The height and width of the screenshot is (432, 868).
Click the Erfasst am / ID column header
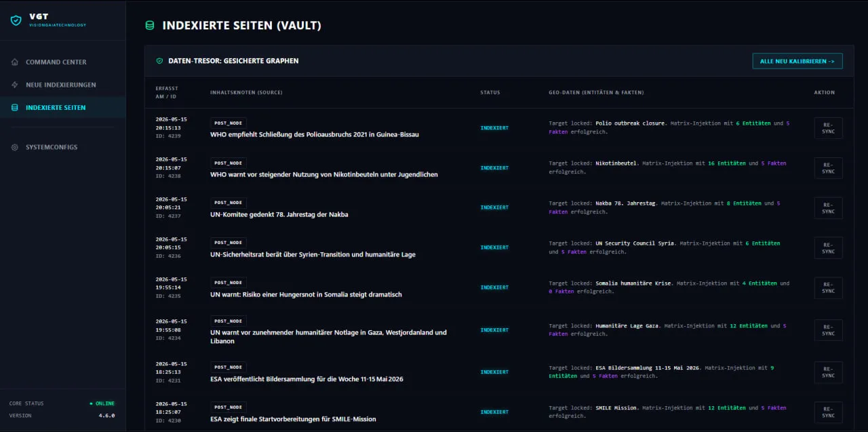tap(167, 92)
